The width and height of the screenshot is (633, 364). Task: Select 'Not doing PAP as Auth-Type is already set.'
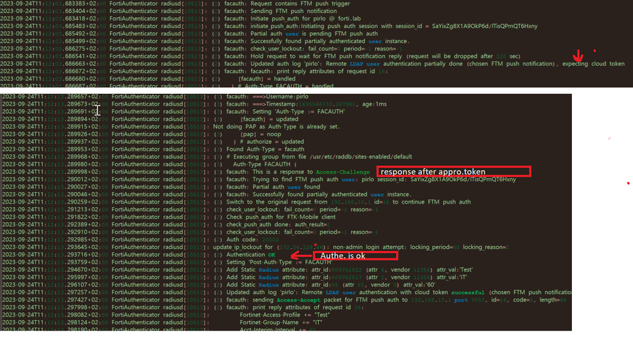click(276, 127)
